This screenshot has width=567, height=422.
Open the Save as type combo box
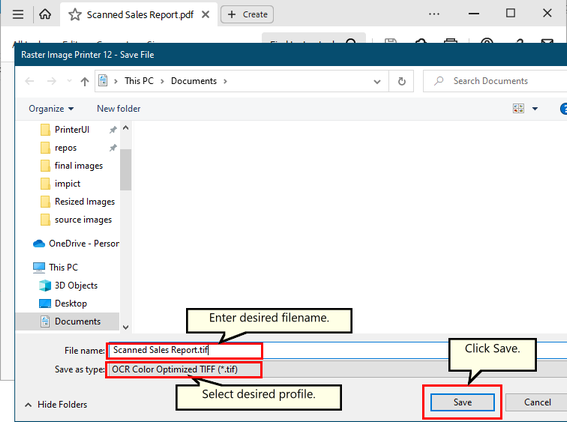pyautogui.click(x=336, y=370)
